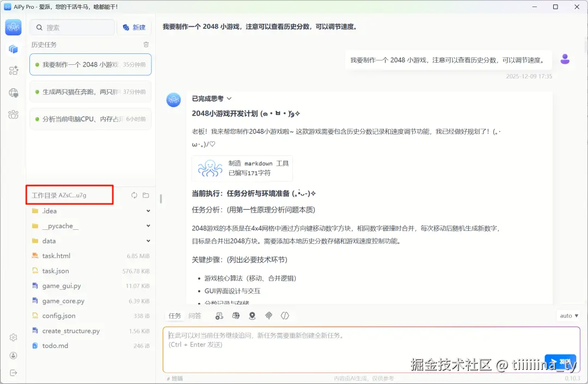This screenshot has height=384, width=588.
Task: Open the settings gear in sidebar
Action: 13,338
